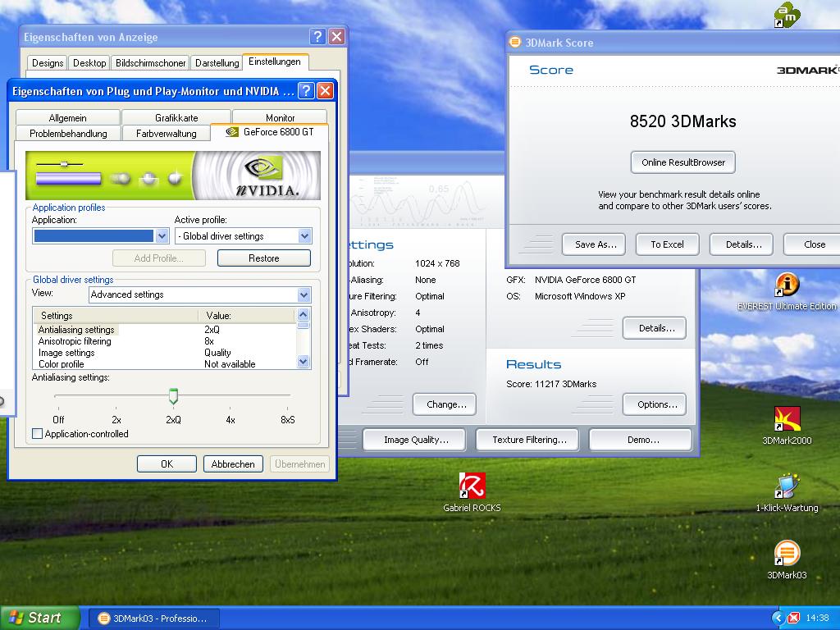
Task: Open the EVEREST Ultimate Edition shortcut
Action: point(787,292)
